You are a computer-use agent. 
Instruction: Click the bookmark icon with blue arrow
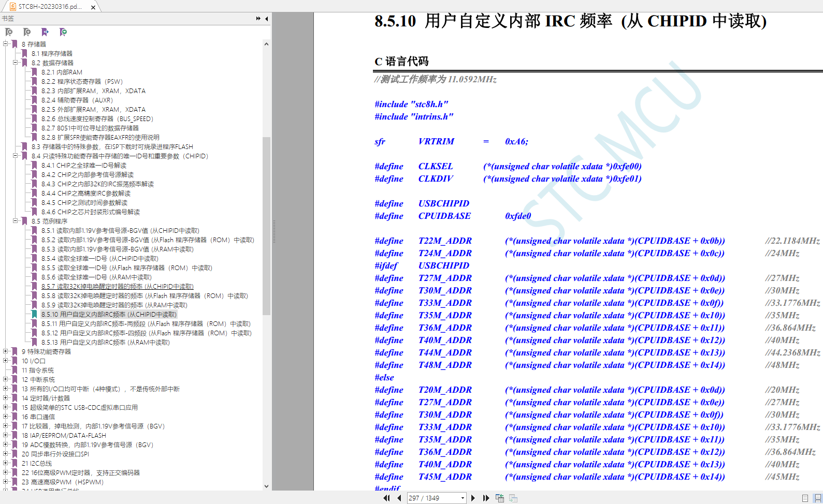(x=45, y=32)
